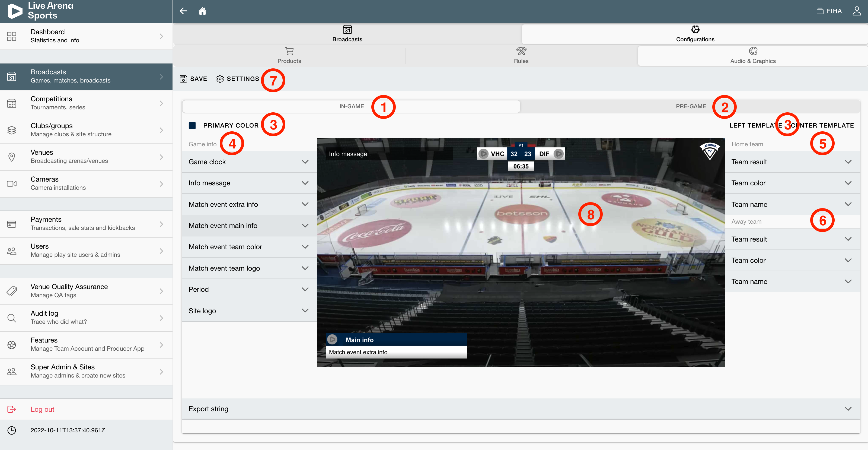Click the Super Admin & Sites icon
The width and height of the screenshot is (868, 450).
point(12,372)
